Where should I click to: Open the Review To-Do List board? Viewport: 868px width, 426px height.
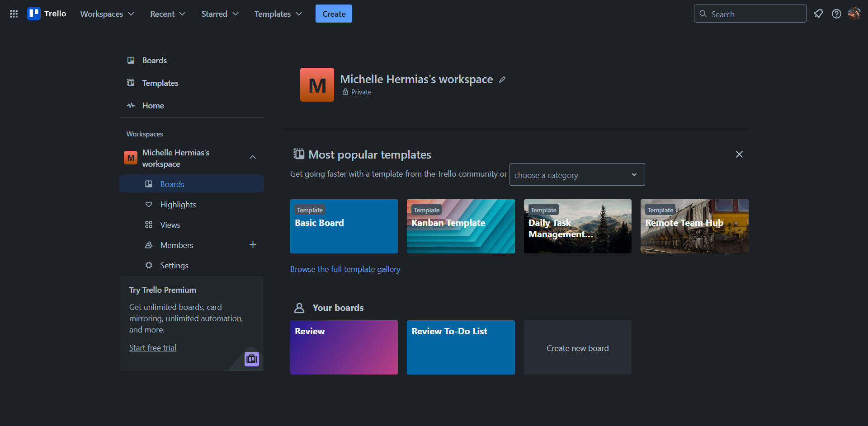click(x=461, y=347)
